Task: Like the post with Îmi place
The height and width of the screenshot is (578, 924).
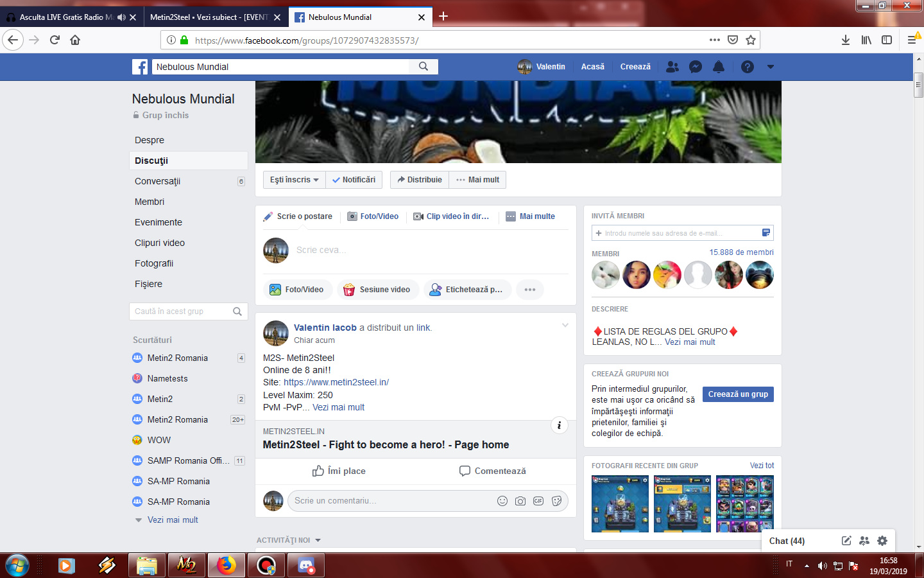Action: coord(339,471)
